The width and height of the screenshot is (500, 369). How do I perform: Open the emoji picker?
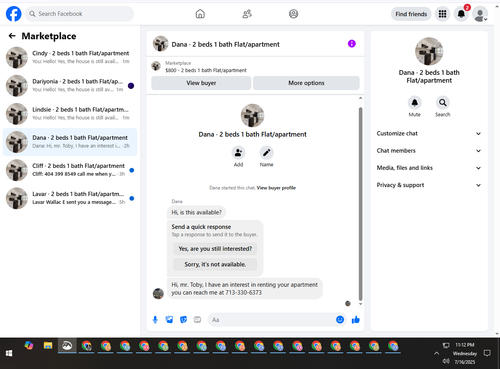coord(340,320)
